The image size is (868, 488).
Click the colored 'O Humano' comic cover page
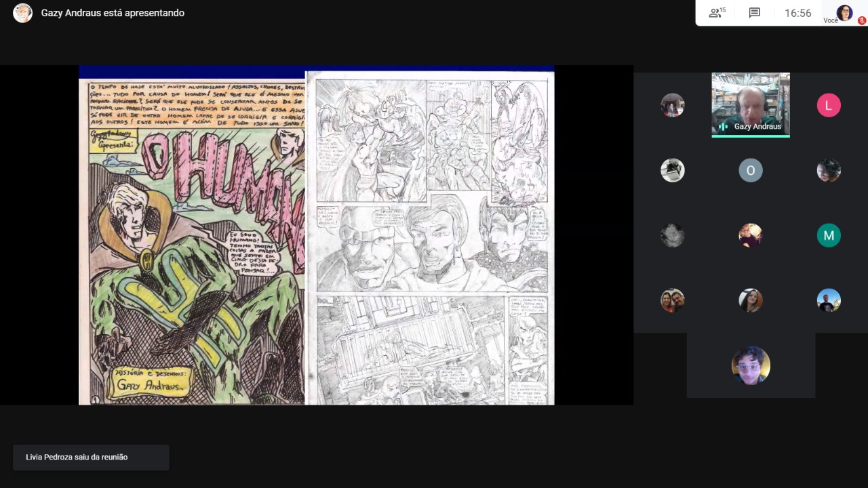tap(193, 237)
